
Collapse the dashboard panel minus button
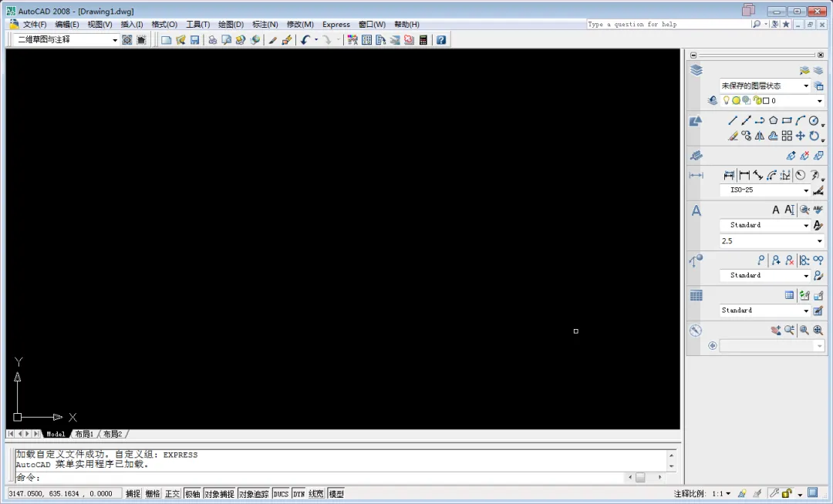point(693,55)
